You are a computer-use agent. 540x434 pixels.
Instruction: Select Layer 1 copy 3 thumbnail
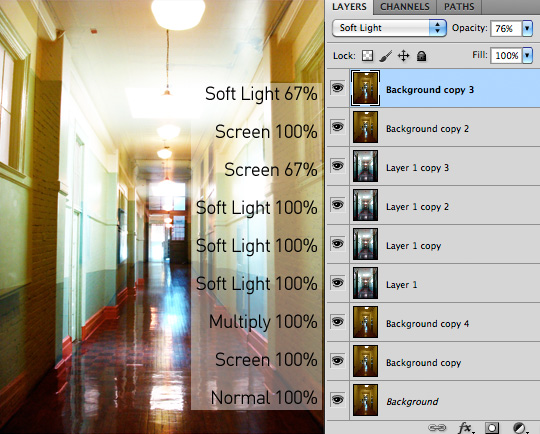(x=365, y=166)
